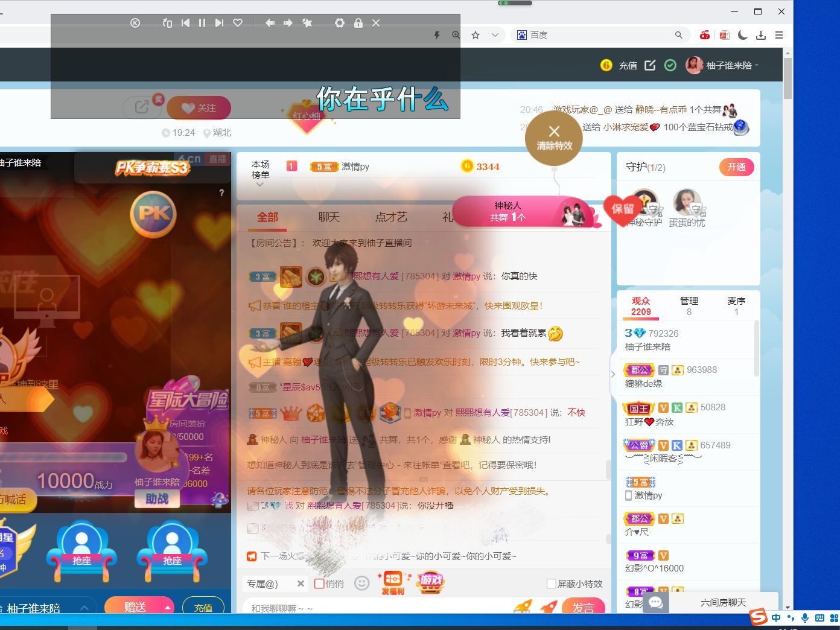Open the question mark help in PK panel

(221, 192)
